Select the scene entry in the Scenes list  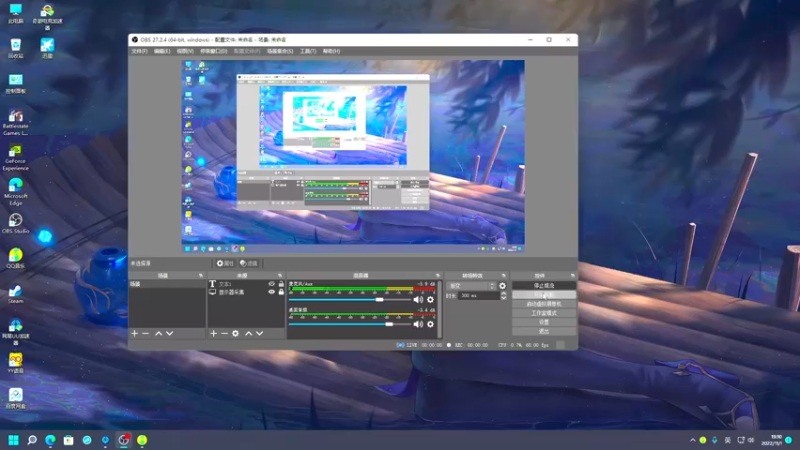tap(167, 284)
